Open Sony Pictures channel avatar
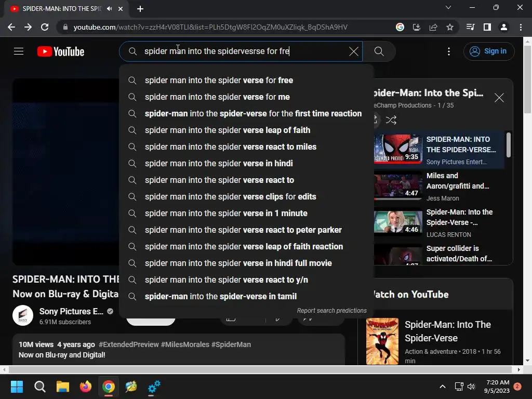Image resolution: width=532 pixels, height=399 pixels. tap(23, 315)
